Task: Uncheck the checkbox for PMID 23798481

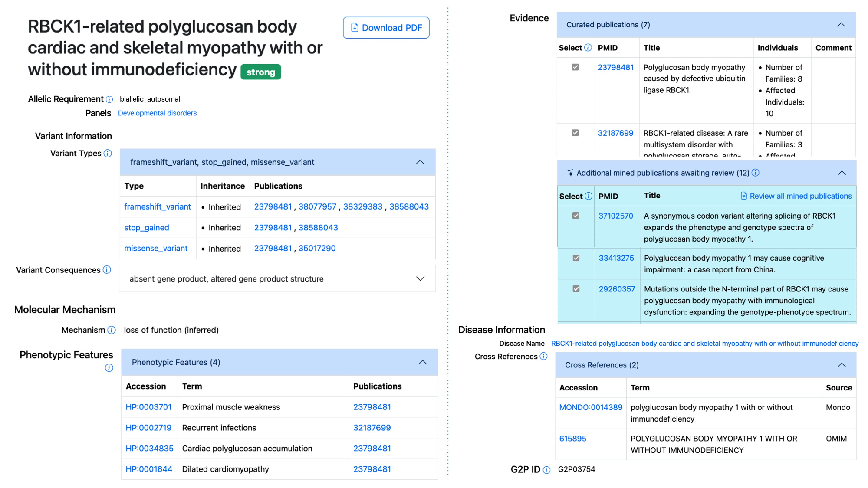Action: (575, 67)
